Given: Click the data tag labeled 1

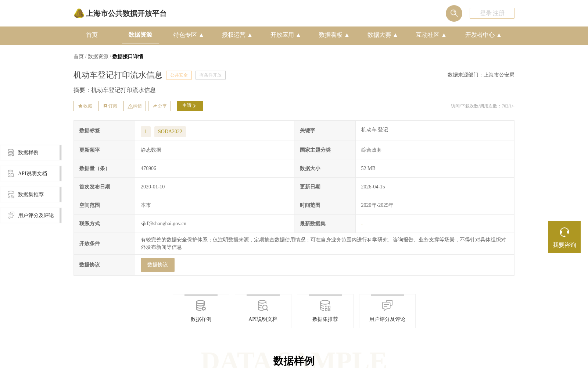Looking at the screenshot, I should tap(146, 132).
